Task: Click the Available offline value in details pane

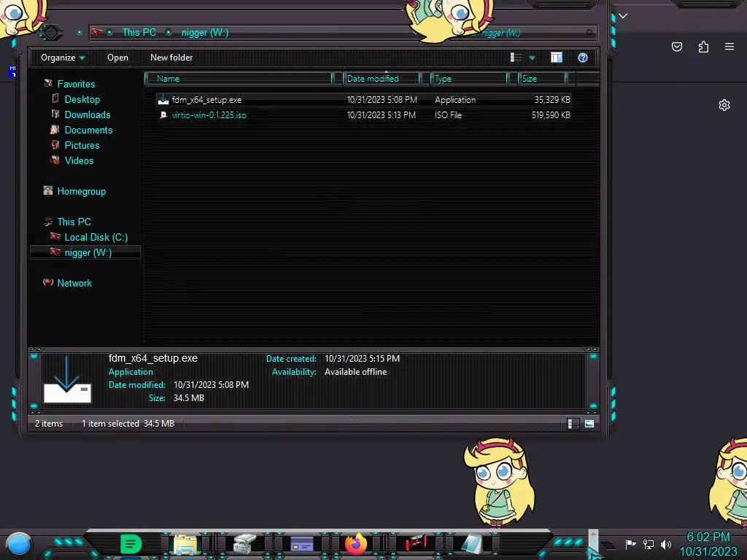Action: (355, 372)
